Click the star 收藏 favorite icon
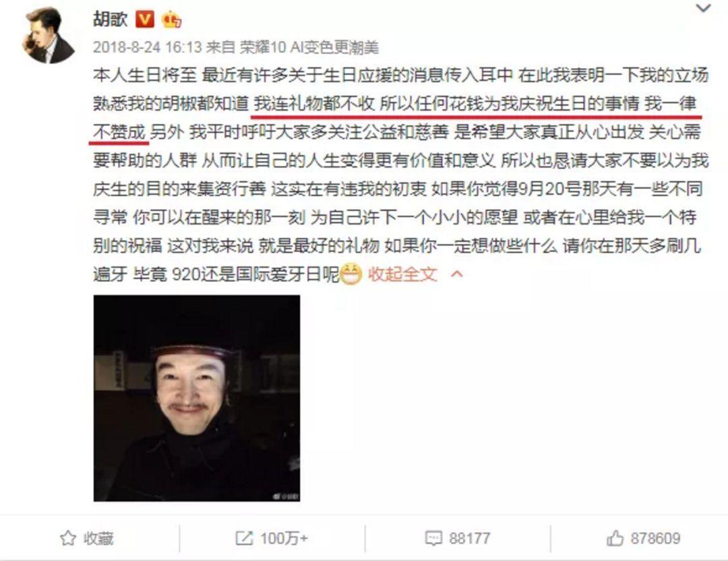728x561 pixels. pyautogui.click(x=68, y=538)
